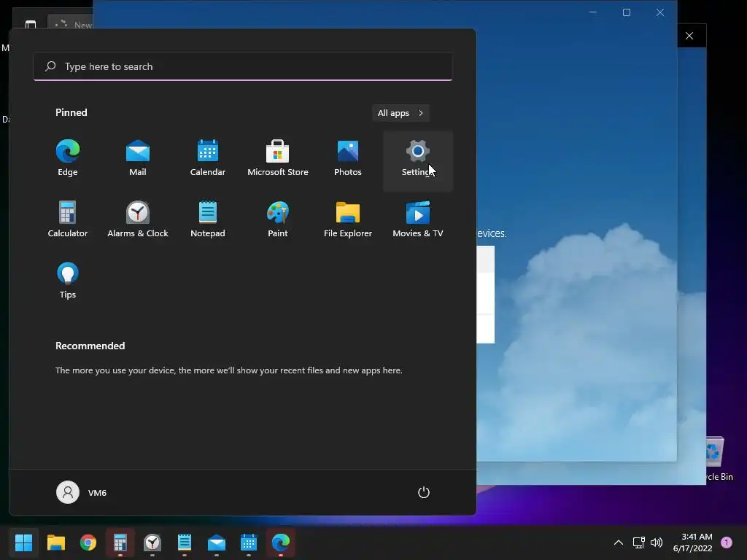747x560 pixels.
Task: Maximize the blue background window
Action: pos(627,12)
